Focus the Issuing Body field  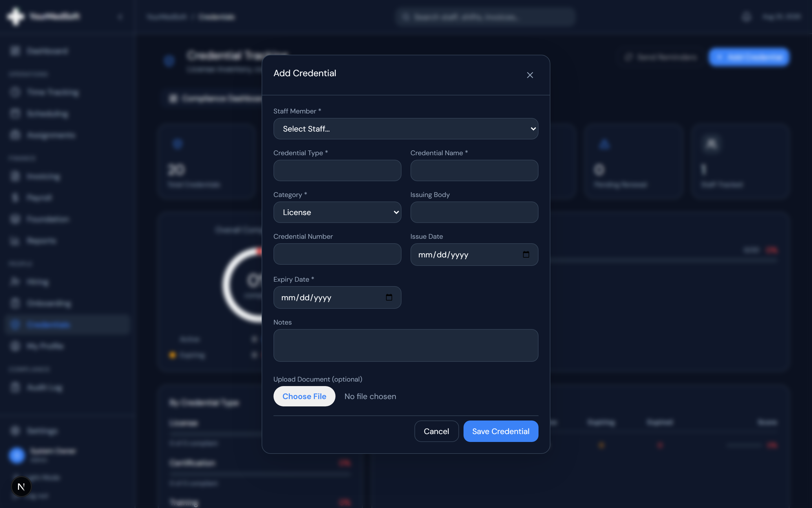click(x=474, y=212)
